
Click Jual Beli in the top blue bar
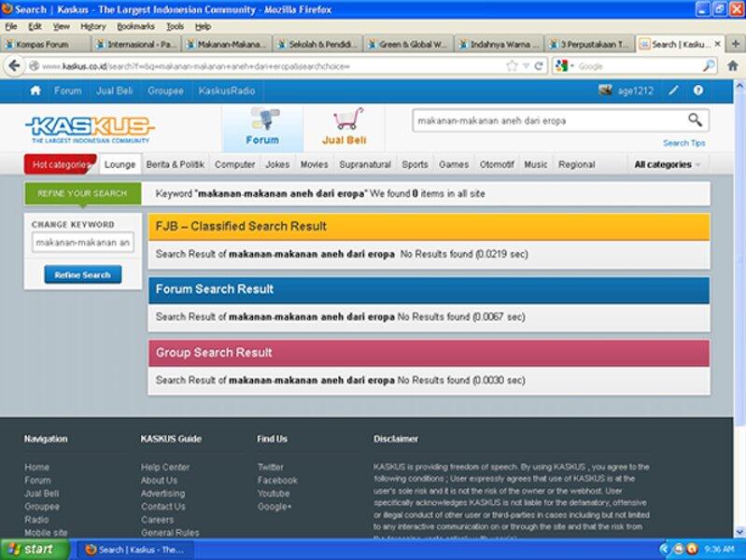pos(115,91)
